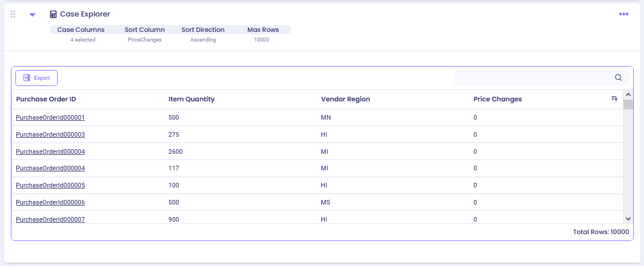
Task: Sort by the Vendor Region column header
Action: pyautogui.click(x=345, y=99)
